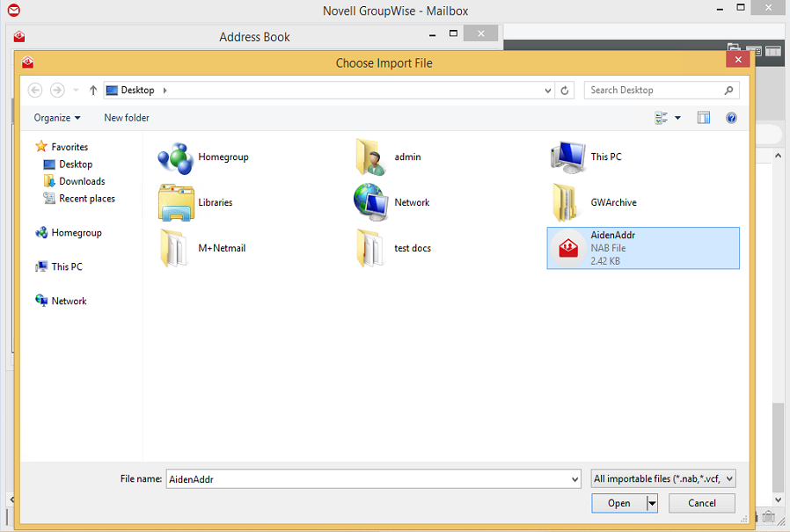Maximize the Address Book window
Image resolution: width=790 pixels, height=532 pixels.
pyautogui.click(x=453, y=33)
